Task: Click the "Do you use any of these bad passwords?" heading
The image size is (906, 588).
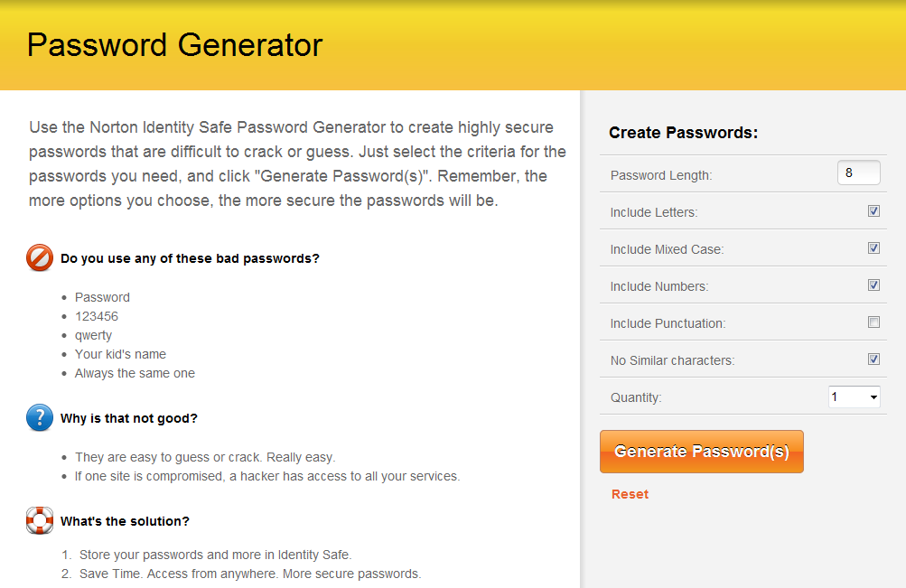Action: (x=190, y=258)
